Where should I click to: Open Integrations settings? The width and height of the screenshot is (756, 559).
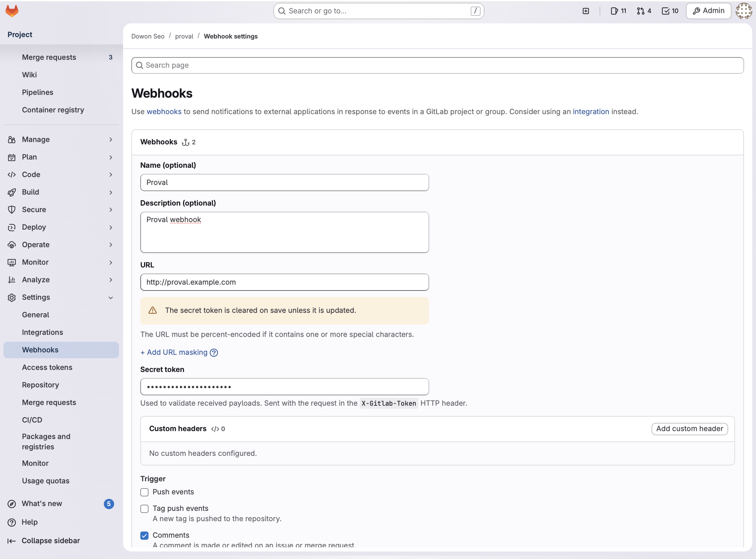click(x=61, y=332)
